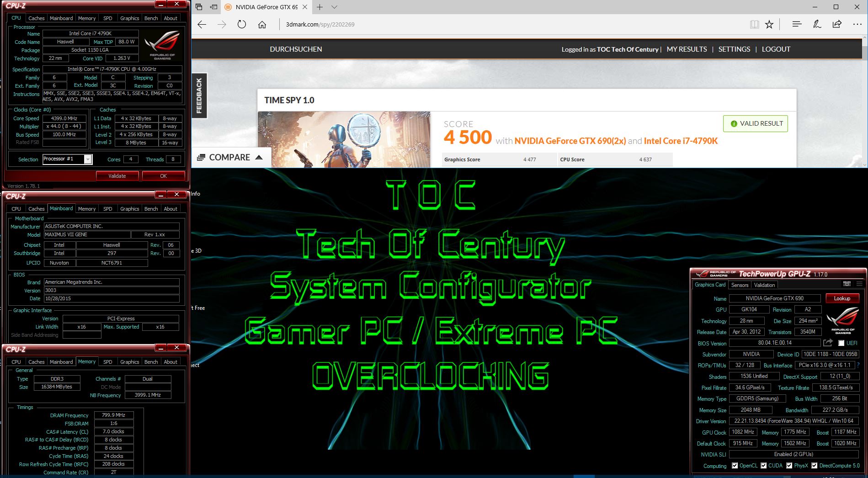Toggle the OpenCL checkbox

735,466
